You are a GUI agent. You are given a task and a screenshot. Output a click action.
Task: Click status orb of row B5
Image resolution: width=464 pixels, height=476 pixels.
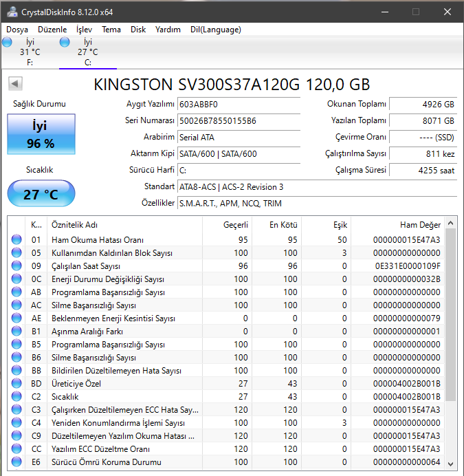[x=16, y=344]
